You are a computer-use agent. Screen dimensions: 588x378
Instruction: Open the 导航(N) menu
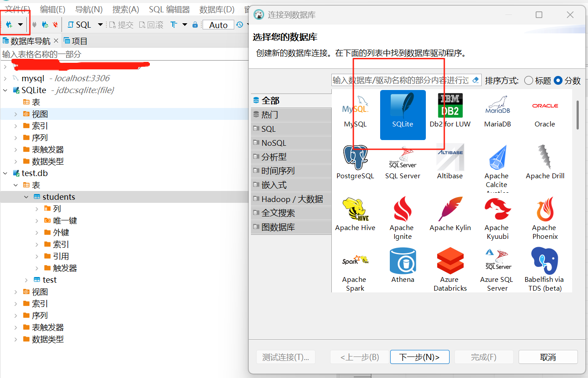89,9
